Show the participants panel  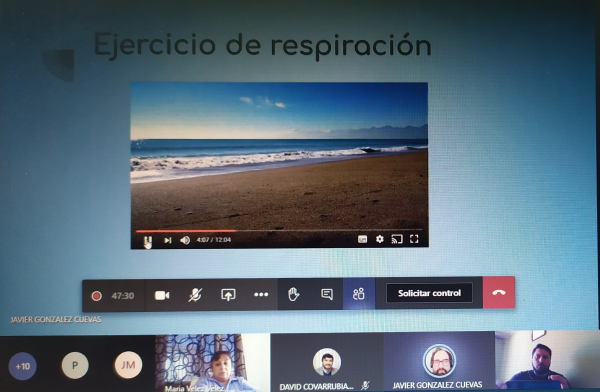359,294
